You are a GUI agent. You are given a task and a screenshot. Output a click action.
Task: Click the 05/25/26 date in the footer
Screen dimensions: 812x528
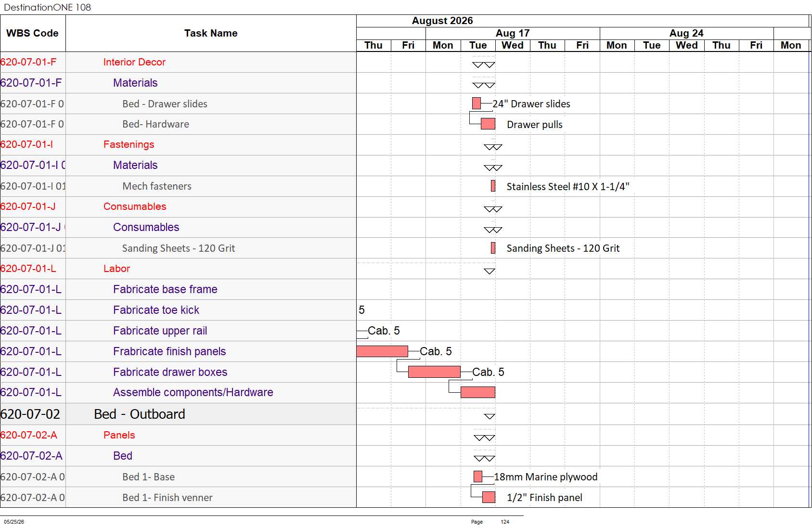pyautogui.click(x=14, y=522)
